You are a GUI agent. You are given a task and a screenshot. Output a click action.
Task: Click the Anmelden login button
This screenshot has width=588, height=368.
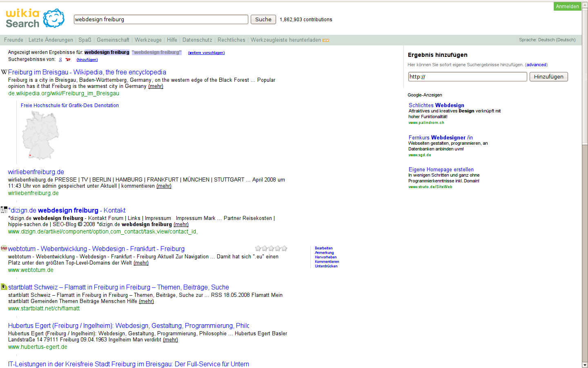[567, 6]
